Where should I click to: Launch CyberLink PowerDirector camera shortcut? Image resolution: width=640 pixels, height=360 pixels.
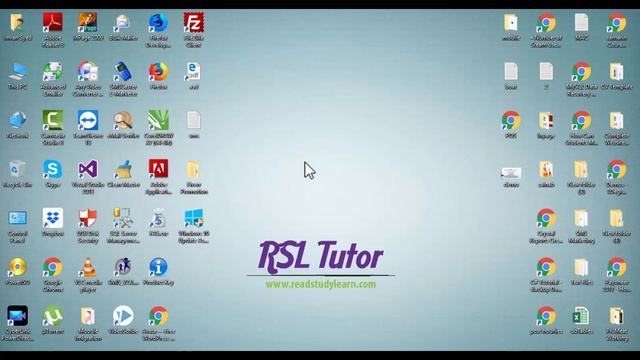tap(18, 316)
